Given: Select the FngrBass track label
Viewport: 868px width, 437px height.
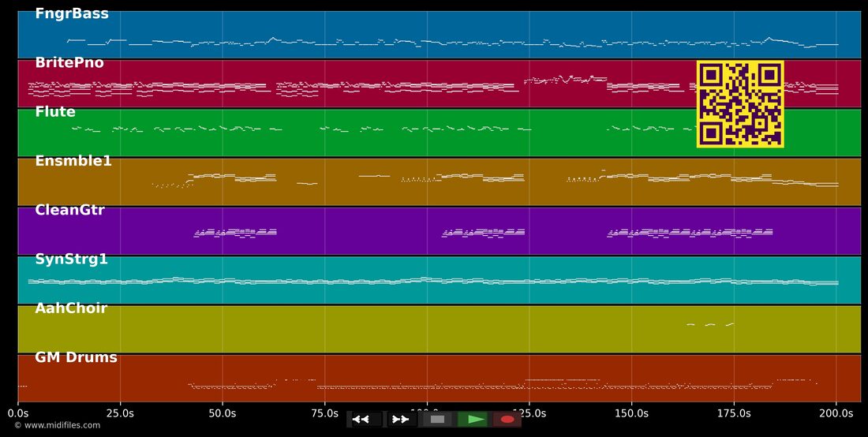Looking at the screenshot, I should (71, 14).
